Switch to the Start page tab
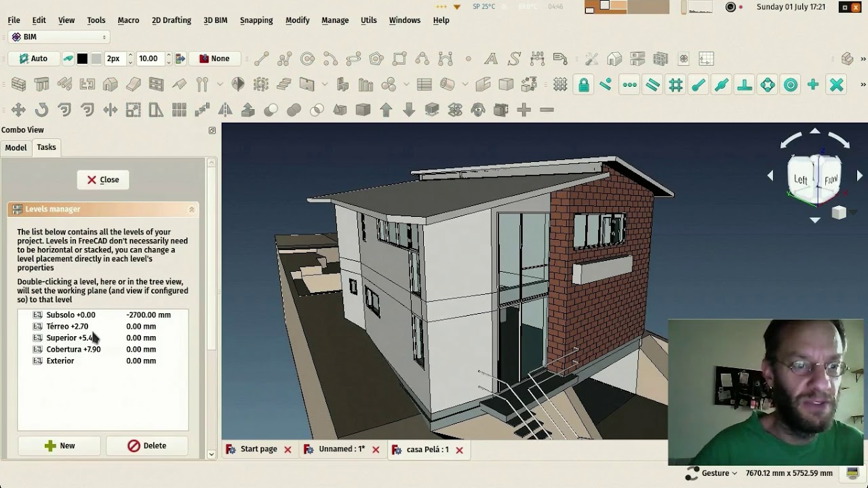The image size is (868, 488). pyautogui.click(x=258, y=449)
